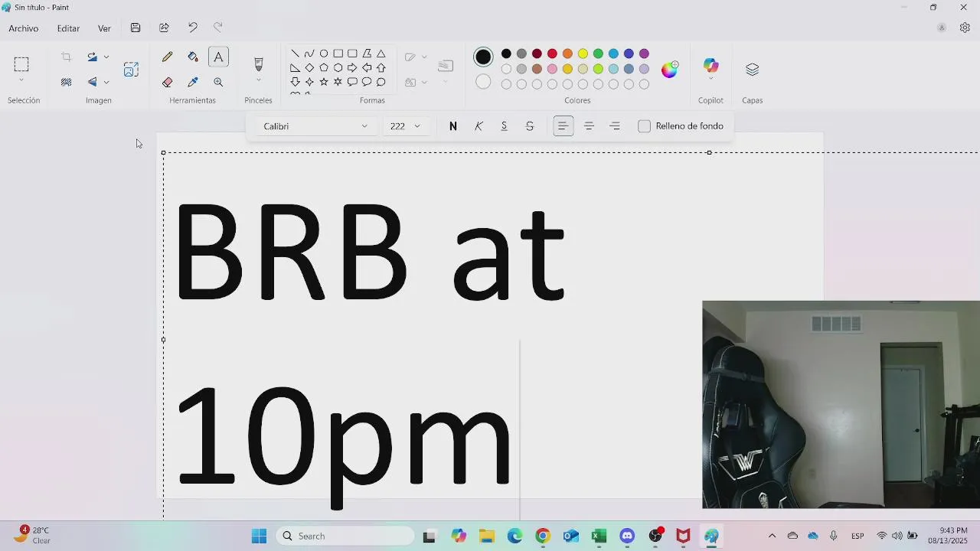This screenshot has width=980, height=551.
Task: Expand the Pinceles brush options arrow
Action: (x=258, y=80)
